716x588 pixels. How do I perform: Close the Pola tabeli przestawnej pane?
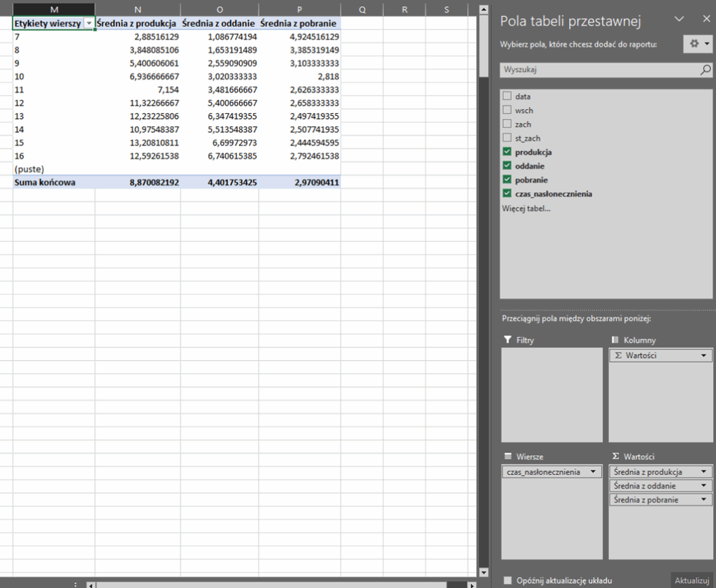(704, 20)
